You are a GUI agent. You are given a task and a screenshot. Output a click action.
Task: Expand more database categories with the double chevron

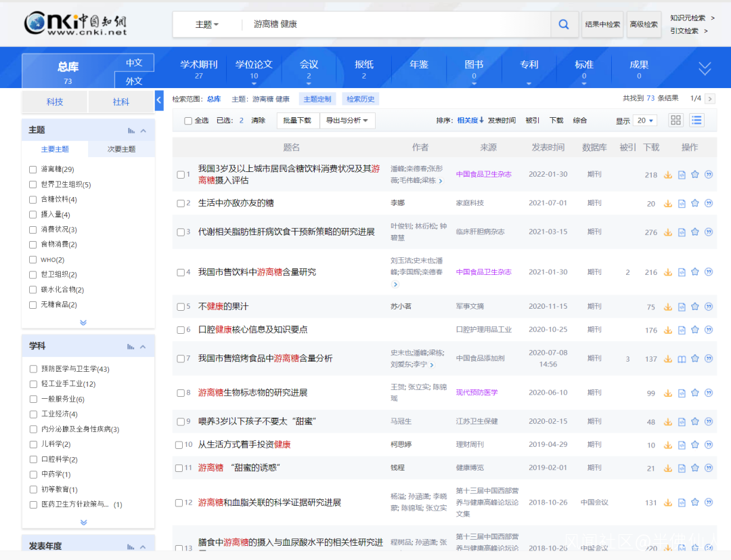(705, 68)
